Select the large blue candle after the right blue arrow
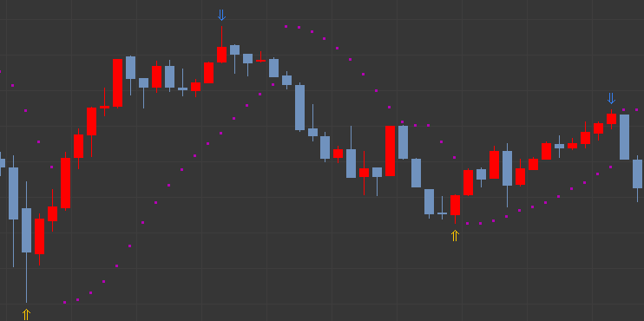The height and width of the screenshot is (321, 644). (x=624, y=137)
